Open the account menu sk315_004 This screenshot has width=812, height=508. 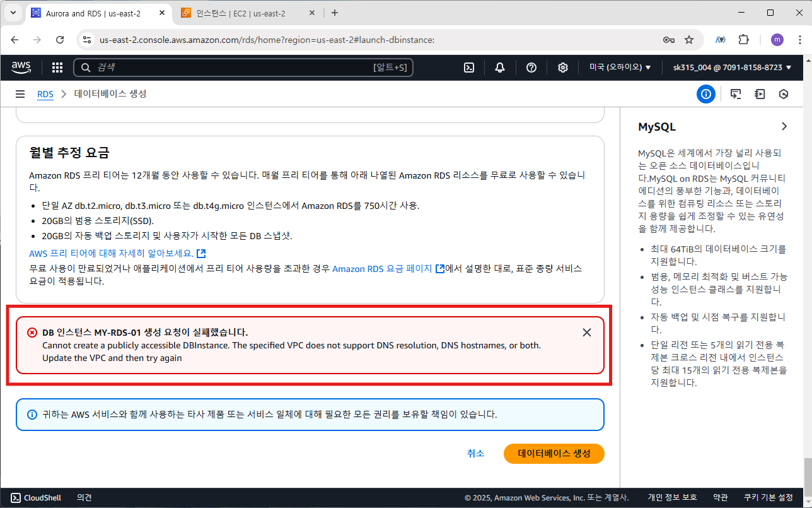coord(733,68)
